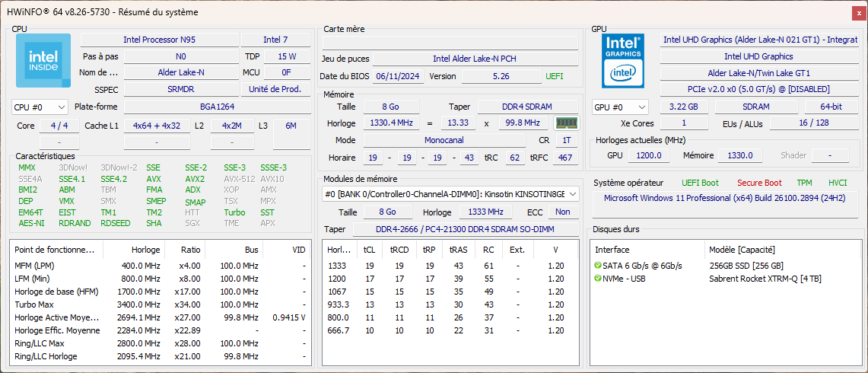Click the BIOS version 5.26 field
This screenshot has width=868, height=373.
[x=501, y=76]
